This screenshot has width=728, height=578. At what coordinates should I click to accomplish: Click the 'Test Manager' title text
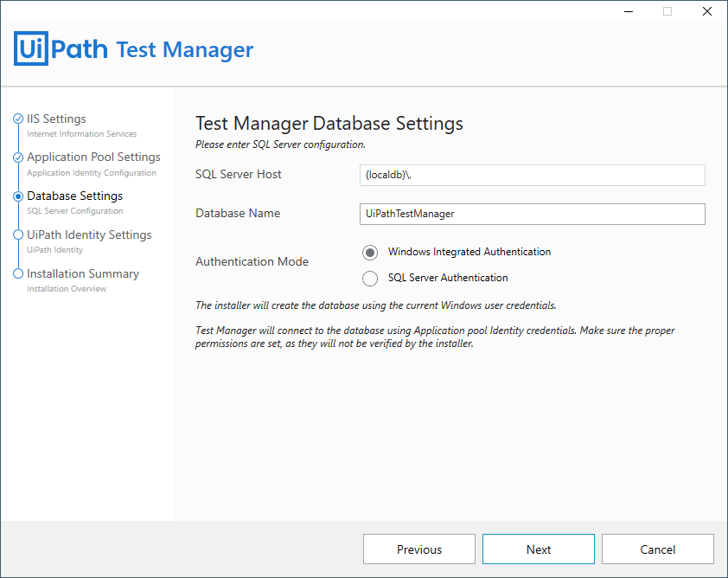coord(185,49)
